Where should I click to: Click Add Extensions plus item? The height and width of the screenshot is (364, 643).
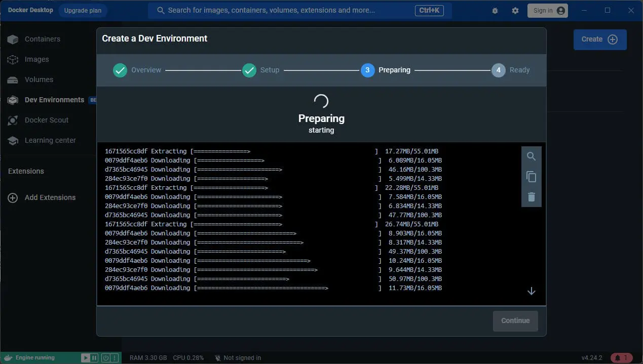coord(42,197)
